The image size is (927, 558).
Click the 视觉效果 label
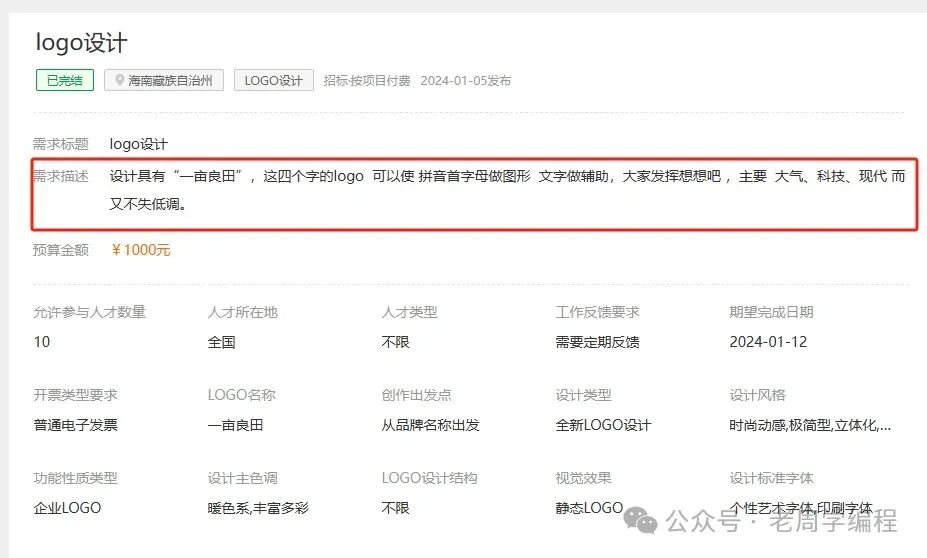click(583, 478)
